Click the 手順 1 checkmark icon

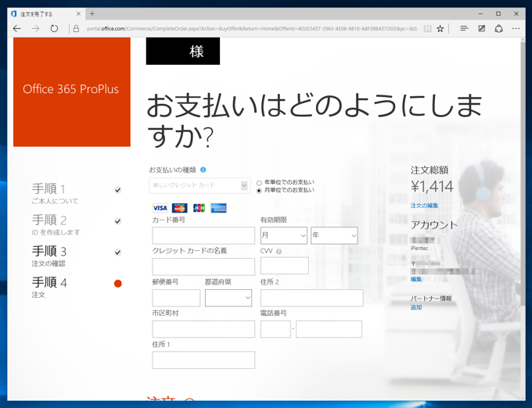pyautogui.click(x=117, y=190)
